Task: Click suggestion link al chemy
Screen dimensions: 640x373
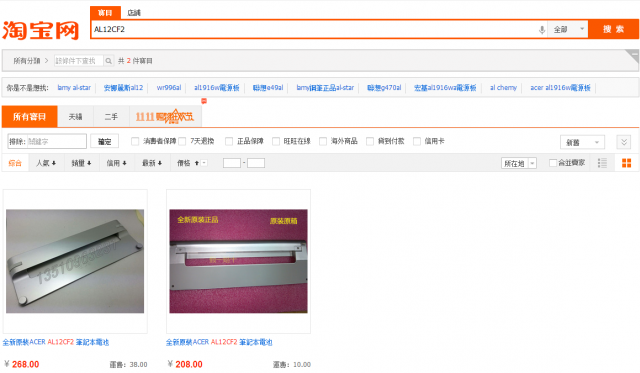Action: [x=503, y=87]
